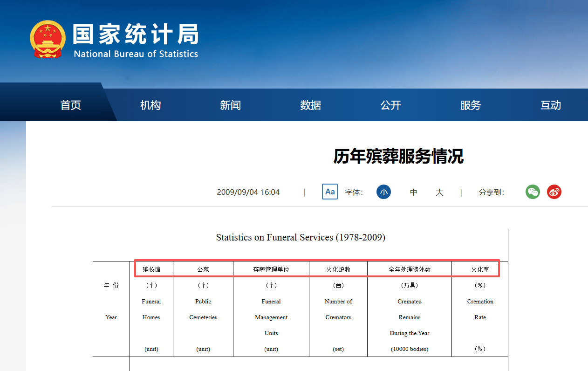Click the red Weibo circle button
Image resolution: width=588 pixels, height=371 pixels.
click(x=554, y=192)
